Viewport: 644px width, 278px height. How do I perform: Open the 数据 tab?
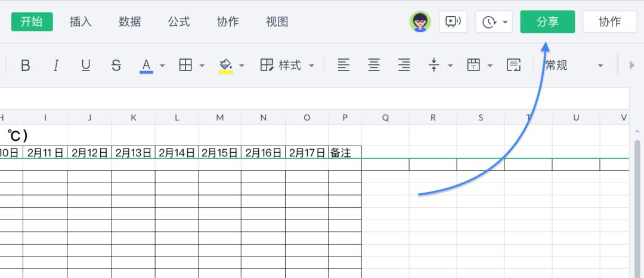[130, 21]
